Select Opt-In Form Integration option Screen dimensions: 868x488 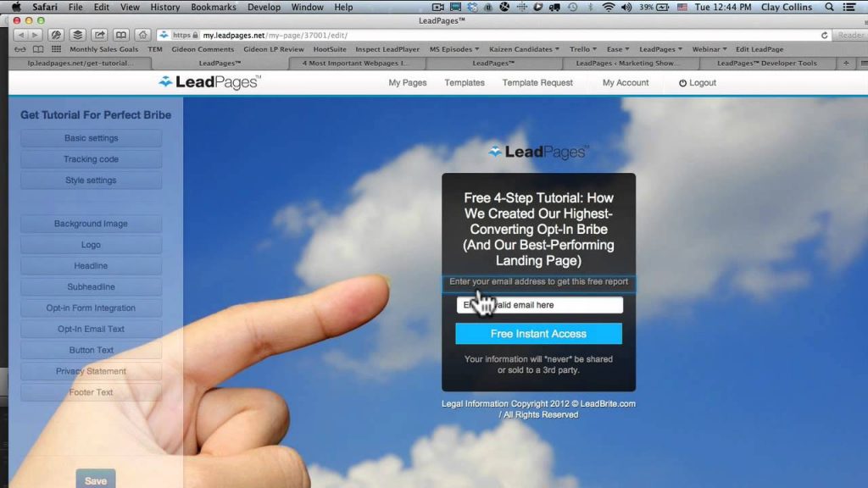(x=91, y=308)
